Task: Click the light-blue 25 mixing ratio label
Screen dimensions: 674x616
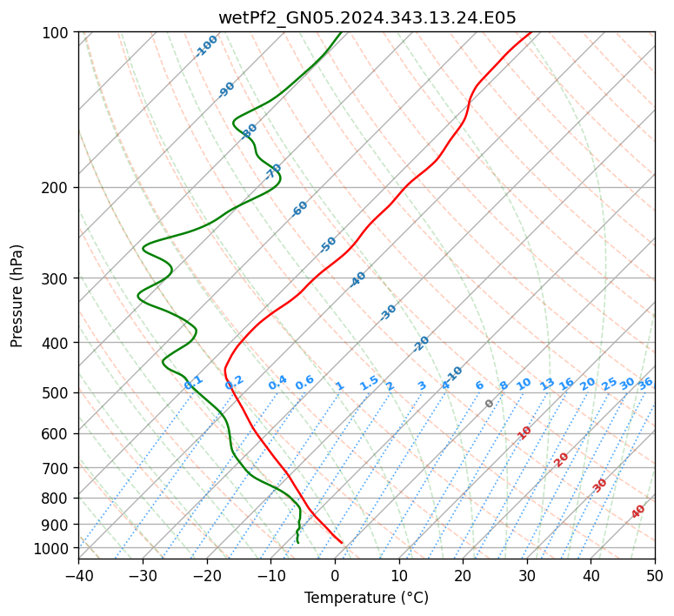Action: point(609,384)
